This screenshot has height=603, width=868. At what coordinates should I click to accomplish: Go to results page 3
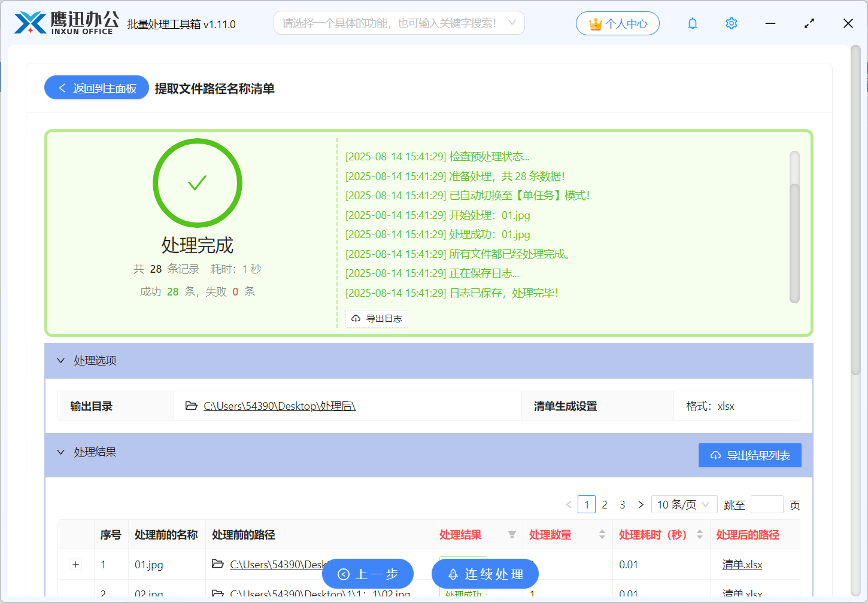click(623, 505)
